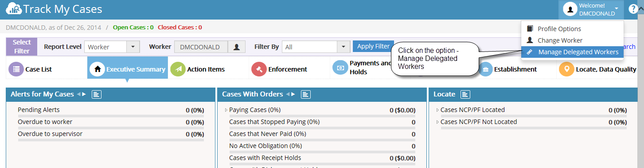
Task: Click the Track My Cases logo icon
Action: pos(14,9)
